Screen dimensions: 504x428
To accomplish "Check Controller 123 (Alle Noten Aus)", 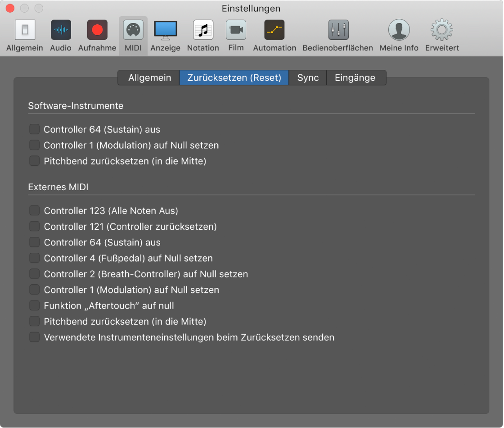I will [x=34, y=210].
